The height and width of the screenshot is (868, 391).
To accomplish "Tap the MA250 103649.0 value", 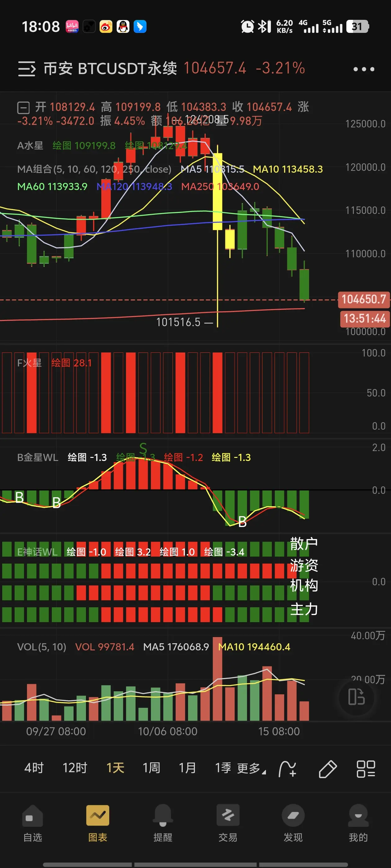I will 220,186.
